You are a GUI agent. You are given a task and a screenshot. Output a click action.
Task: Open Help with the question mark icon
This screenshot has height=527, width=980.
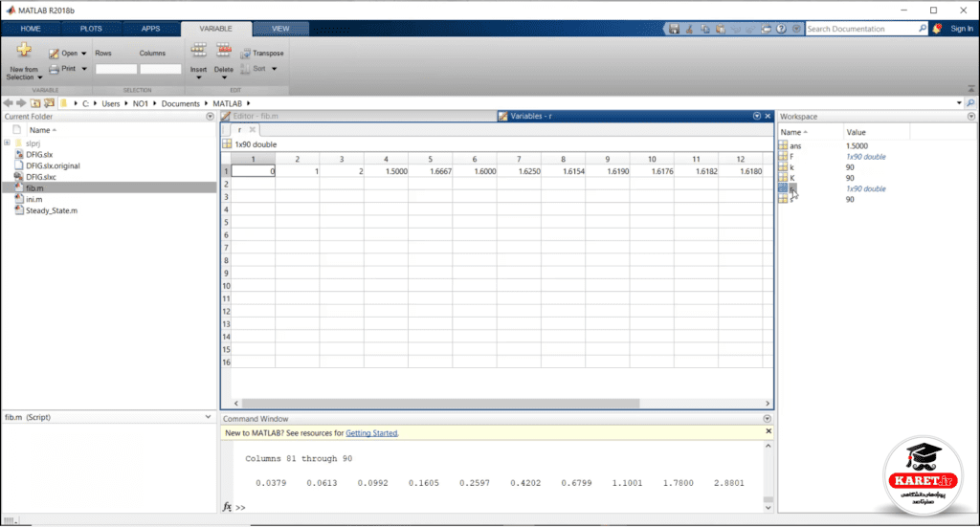[x=781, y=29]
